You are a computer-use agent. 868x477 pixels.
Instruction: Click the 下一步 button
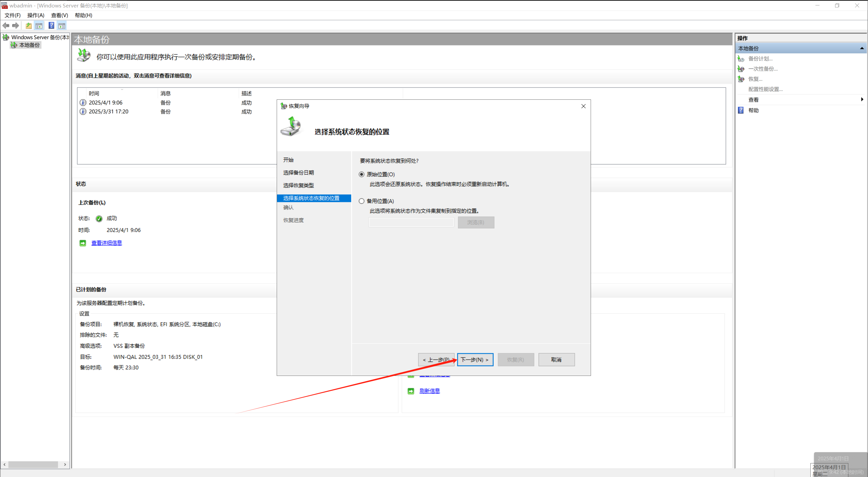tap(475, 360)
